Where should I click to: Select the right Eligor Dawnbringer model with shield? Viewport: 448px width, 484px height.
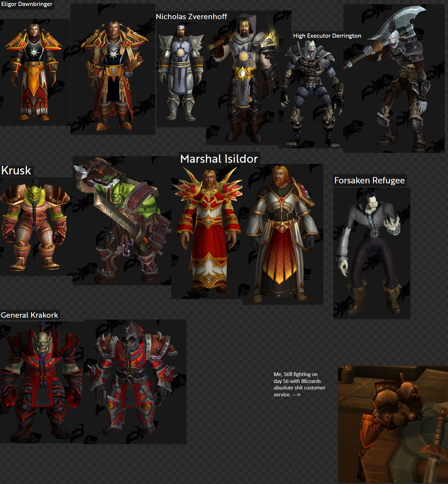coord(113,75)
